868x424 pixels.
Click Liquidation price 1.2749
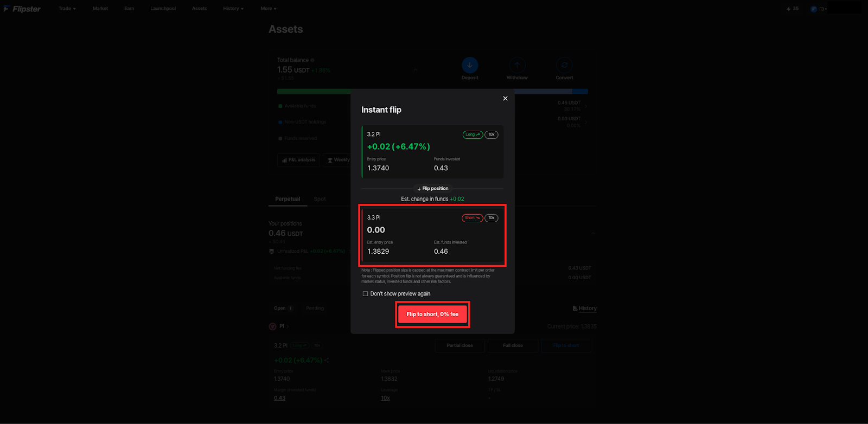pyautogui.click(x=496, y=379)
